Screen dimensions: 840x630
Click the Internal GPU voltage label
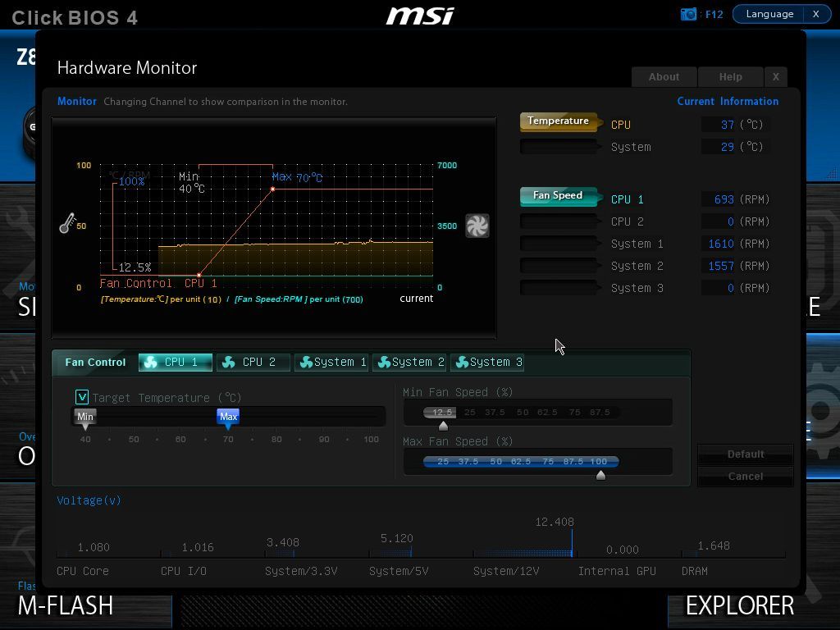pos(617,571)
